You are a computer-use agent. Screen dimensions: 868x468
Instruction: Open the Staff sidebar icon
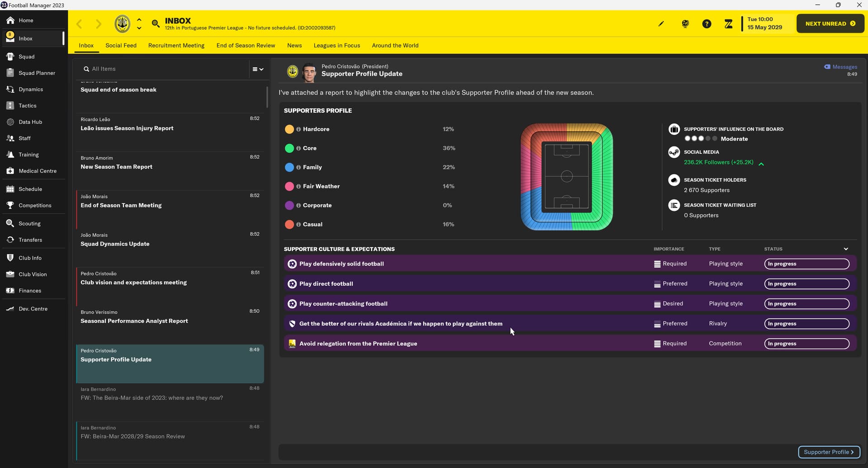pos(10,138)
